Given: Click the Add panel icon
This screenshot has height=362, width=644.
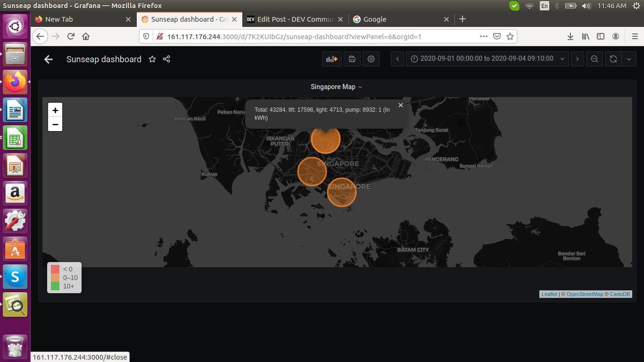Looking at the screenshot, I should coord(331,59).
